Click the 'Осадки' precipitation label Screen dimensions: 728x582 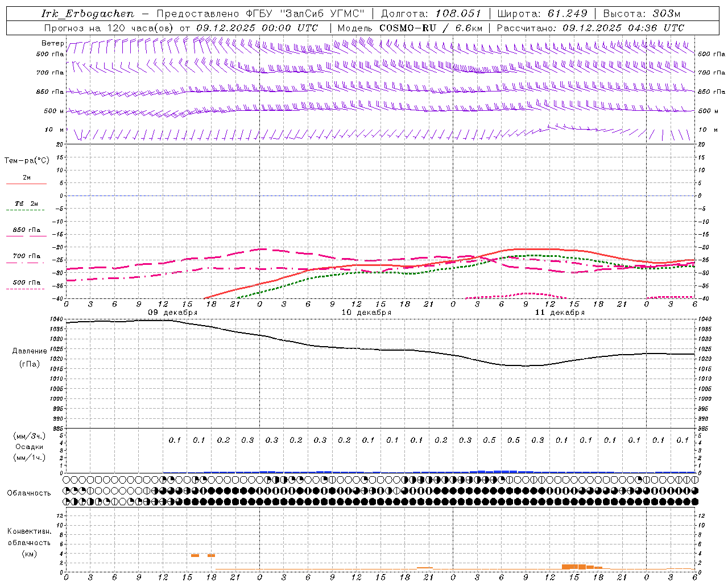click(29, 447)
